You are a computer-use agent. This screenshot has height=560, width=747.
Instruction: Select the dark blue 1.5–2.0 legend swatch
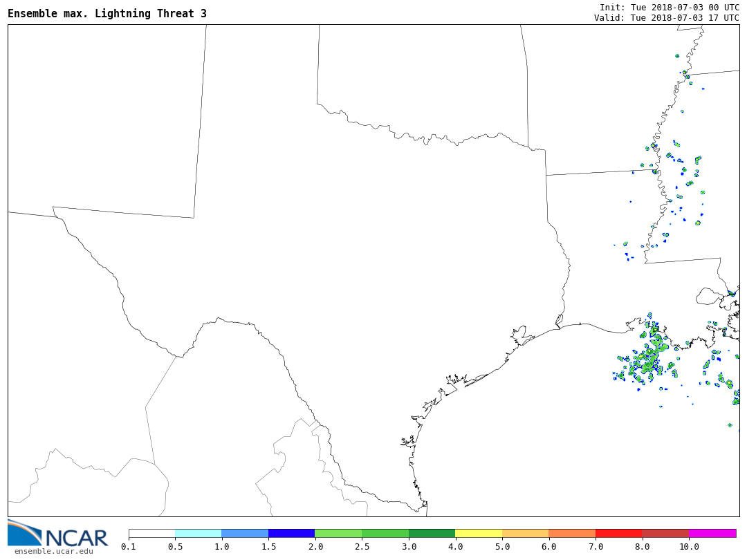(292, 534)
